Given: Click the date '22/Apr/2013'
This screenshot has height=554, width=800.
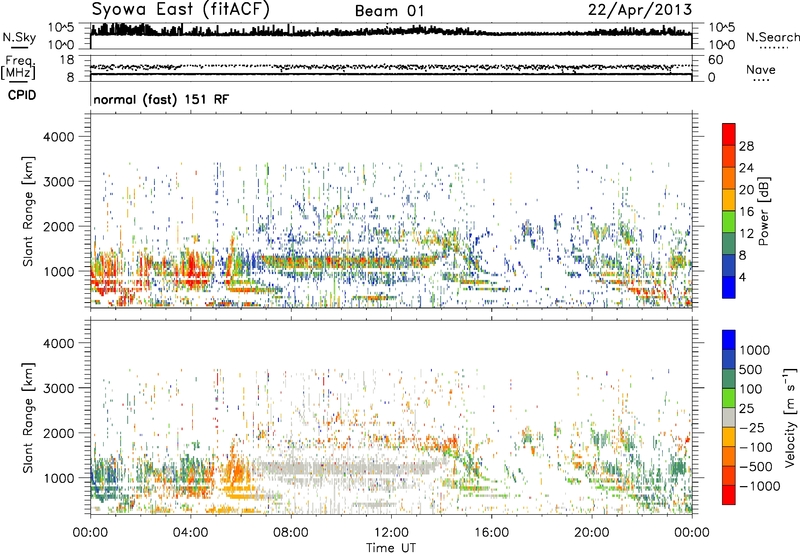Looking at the screenshot, I should pos(640,10).
